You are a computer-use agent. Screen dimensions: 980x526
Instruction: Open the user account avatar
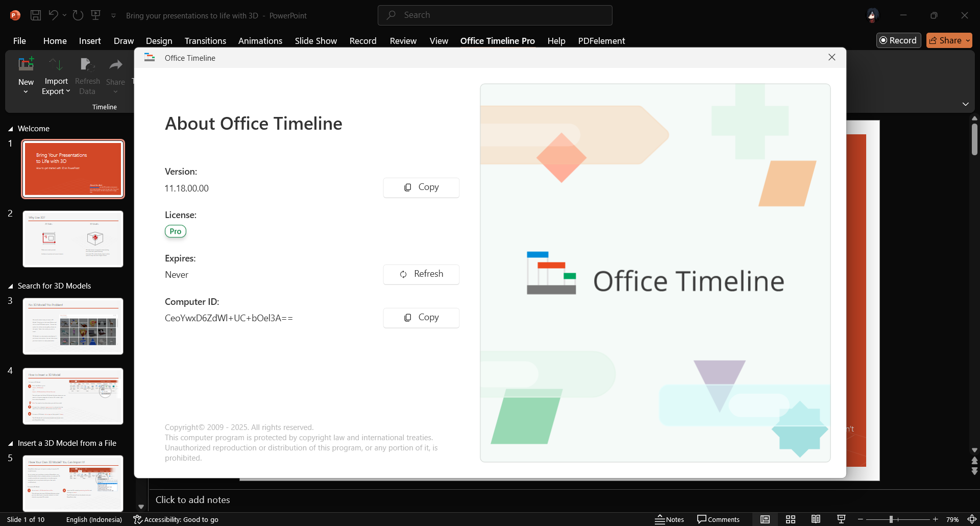click(x=872, y=15)
